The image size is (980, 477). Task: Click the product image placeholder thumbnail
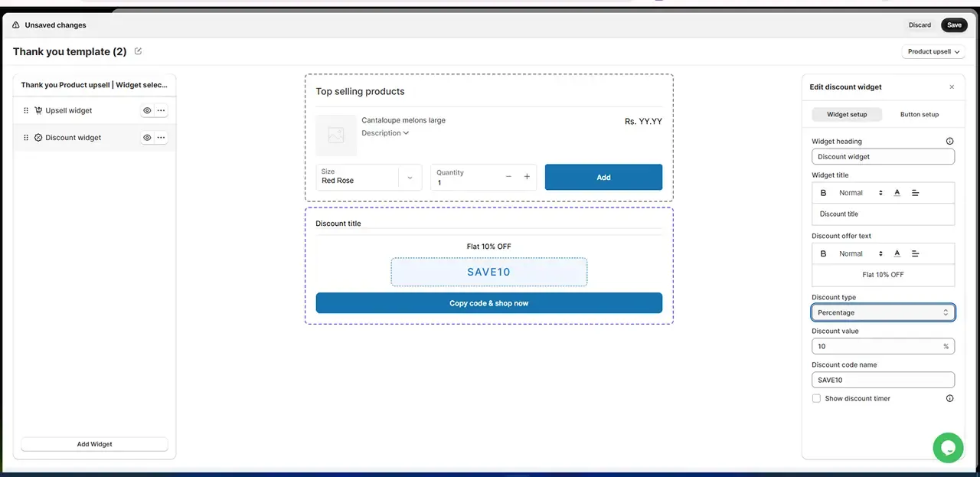click(336, 136)
